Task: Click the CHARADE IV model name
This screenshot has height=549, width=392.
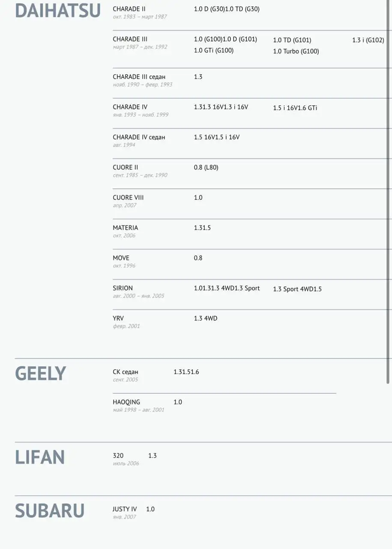Action: click(x=130, y=107)
